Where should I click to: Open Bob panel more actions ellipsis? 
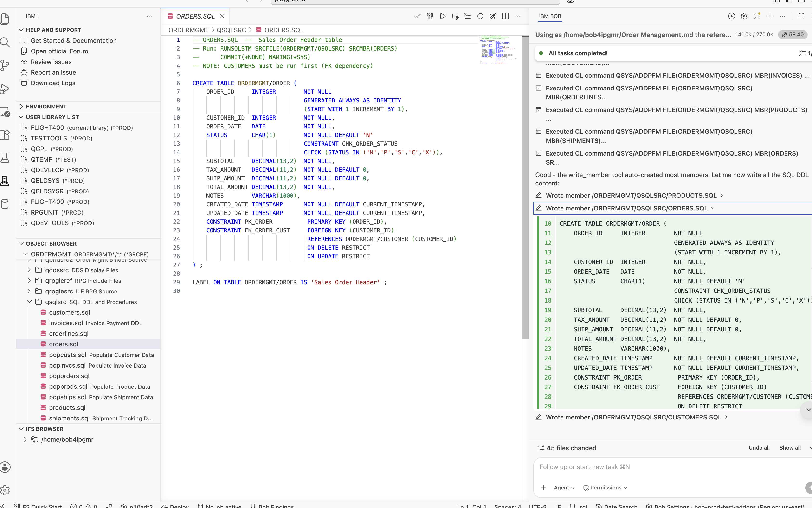tap(783, 16)
